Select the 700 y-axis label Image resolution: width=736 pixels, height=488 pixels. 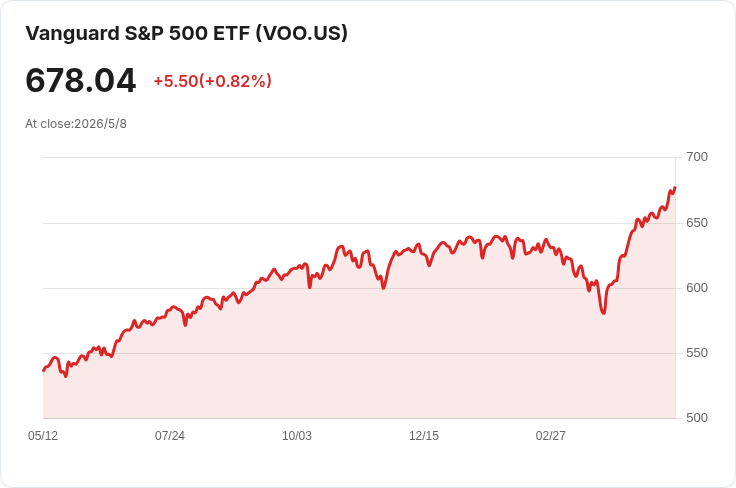click(x=697, y=157)
